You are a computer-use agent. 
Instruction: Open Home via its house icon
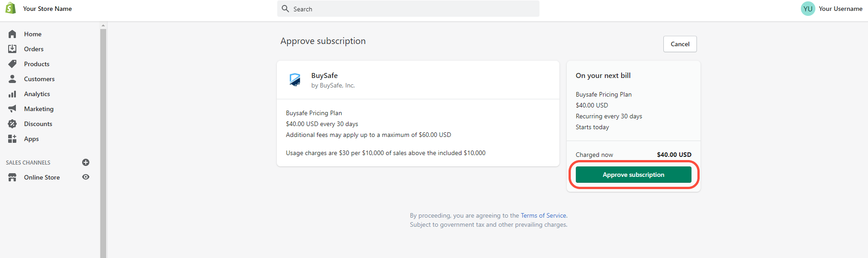click(x=12, y=34)
